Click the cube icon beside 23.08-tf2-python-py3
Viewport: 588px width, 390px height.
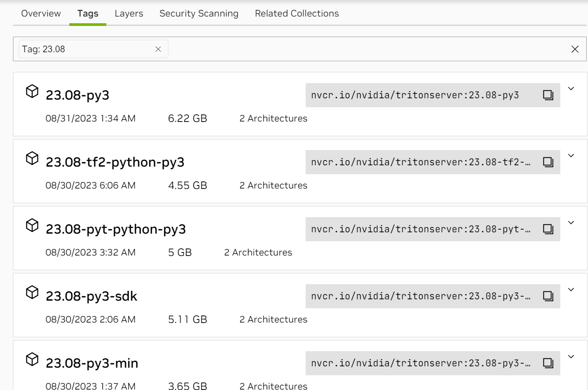(x=33, y=159)
